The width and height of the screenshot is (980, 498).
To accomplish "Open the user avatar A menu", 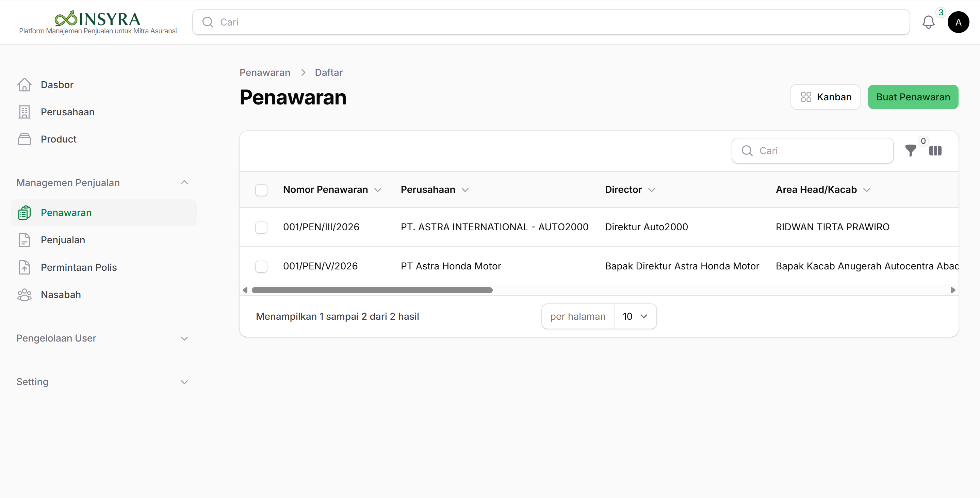I will pyautogui.click(x=958, y=22).
